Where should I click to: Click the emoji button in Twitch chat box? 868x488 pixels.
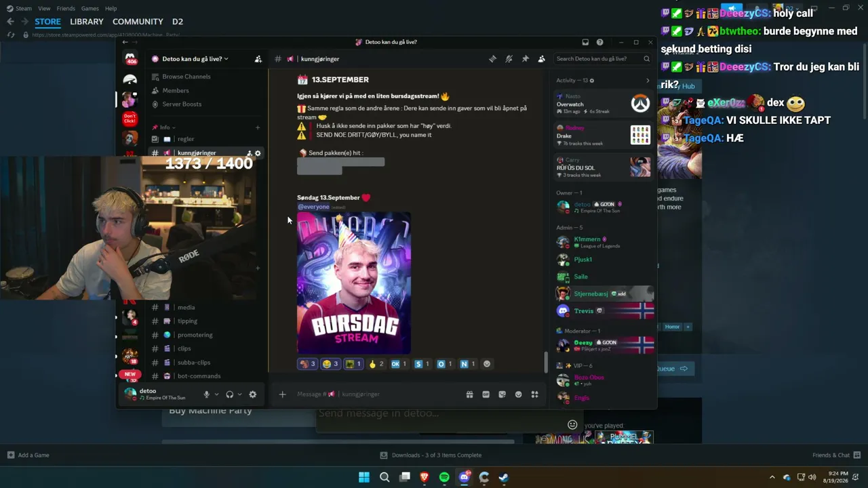[x=572, y=425]
